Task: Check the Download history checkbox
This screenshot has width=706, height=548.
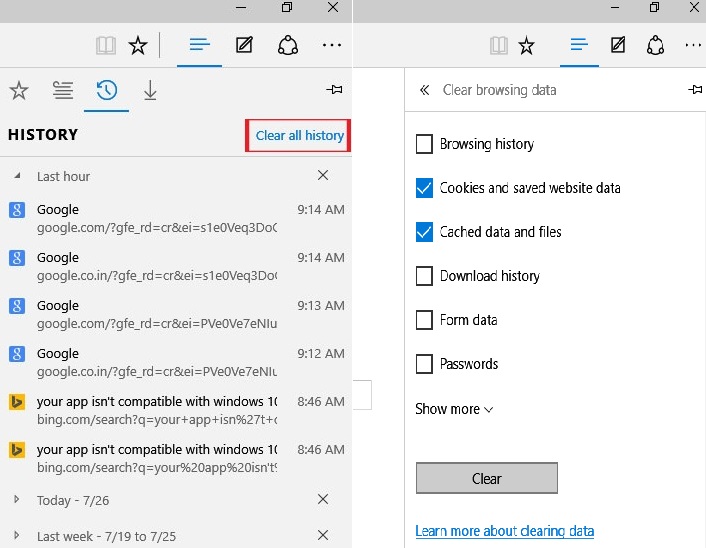Action: [x=424, y=276]
